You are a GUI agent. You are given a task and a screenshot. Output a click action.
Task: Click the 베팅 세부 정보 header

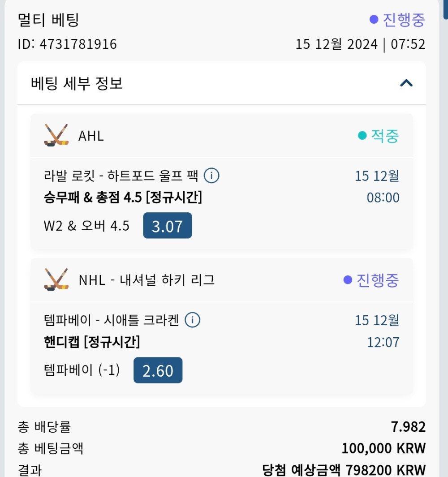click(x=77, y=83)
